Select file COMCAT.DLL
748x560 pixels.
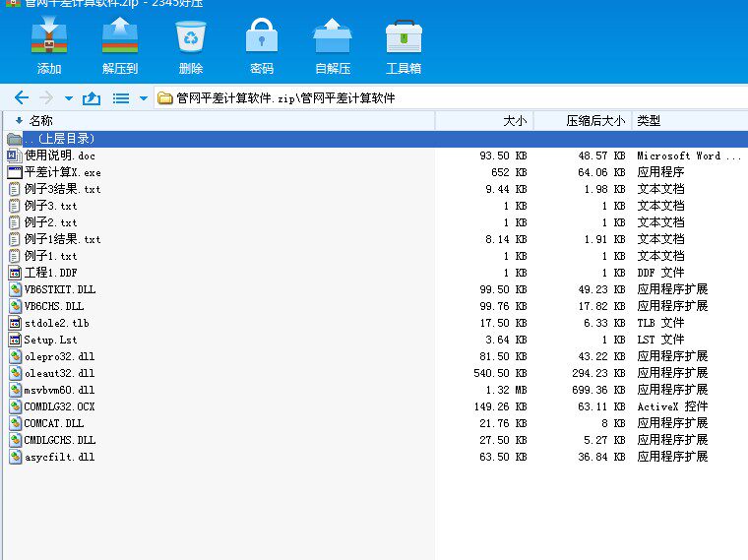[54, 423]
